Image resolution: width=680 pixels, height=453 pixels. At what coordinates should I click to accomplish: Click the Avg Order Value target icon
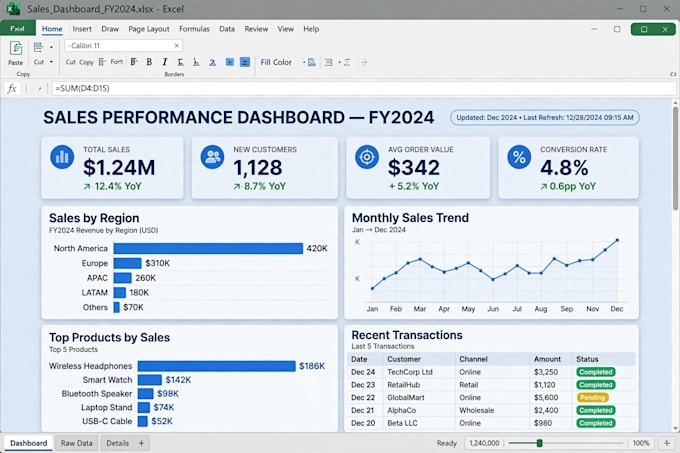(367, 156)
